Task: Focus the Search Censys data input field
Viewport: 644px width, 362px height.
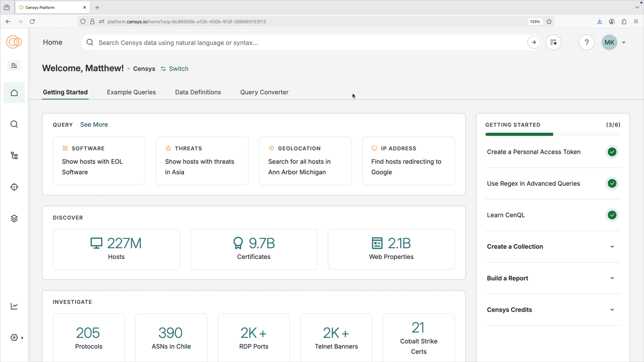Action: 309,43
